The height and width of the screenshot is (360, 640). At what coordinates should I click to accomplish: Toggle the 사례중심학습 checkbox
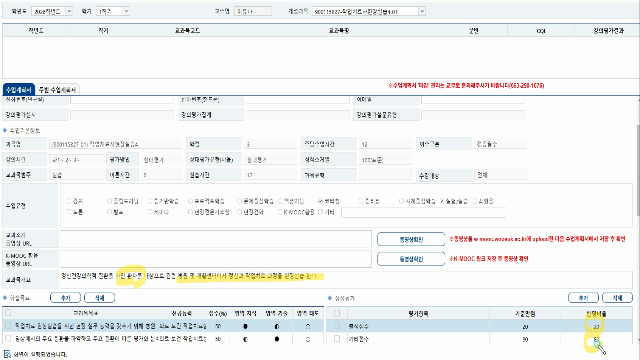[x=402, y=201]
